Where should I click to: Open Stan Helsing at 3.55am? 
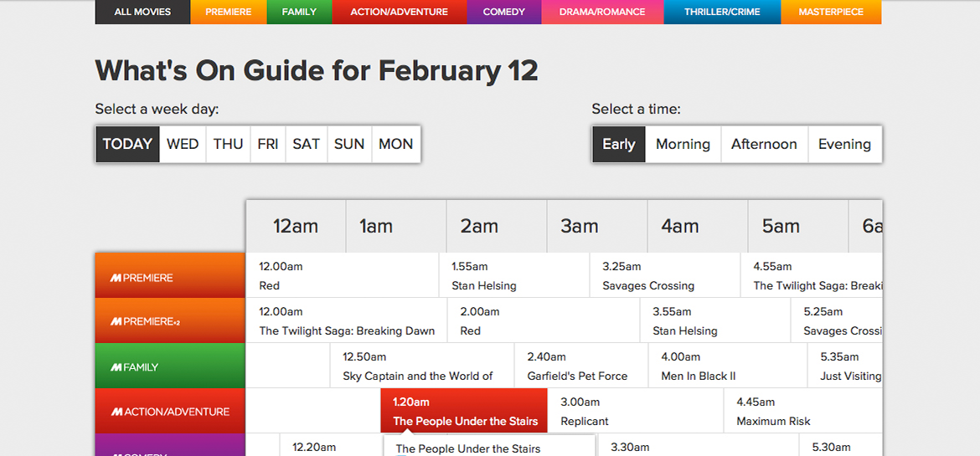[715, 320]
